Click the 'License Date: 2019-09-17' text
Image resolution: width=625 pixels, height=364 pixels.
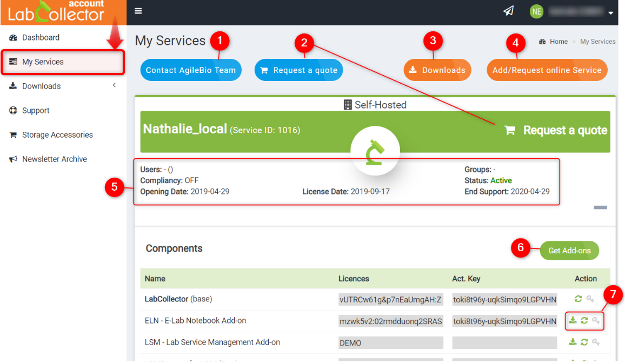click(346, 192)
